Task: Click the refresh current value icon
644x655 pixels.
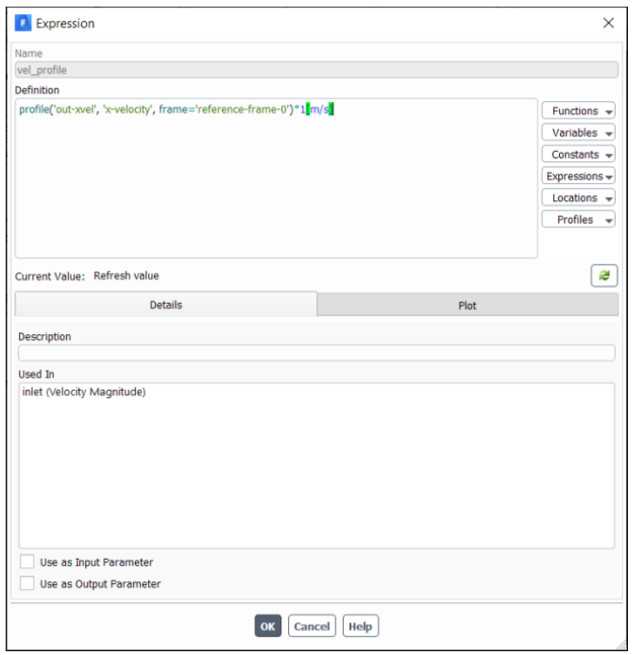Action: (x=604, y=276)
